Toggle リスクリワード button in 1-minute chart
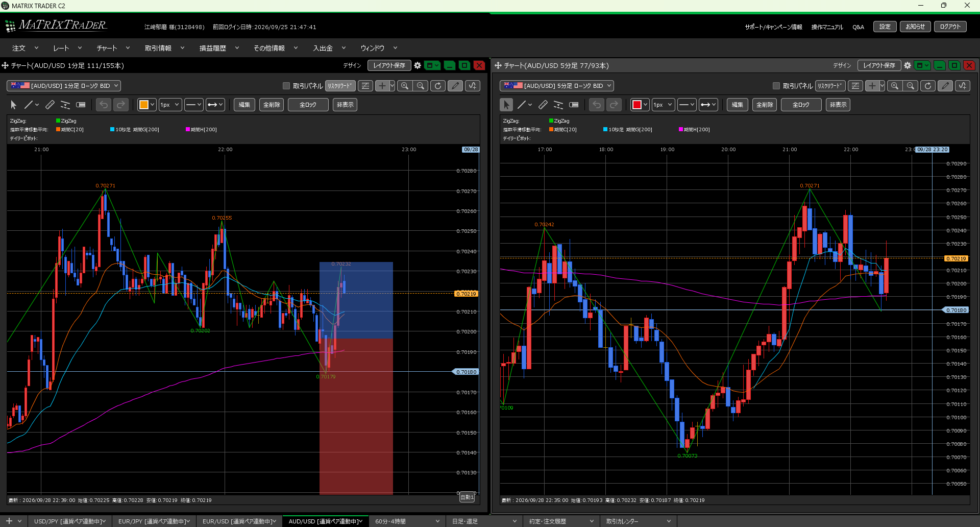The width and height of the screenshot is (980, 527). coord(340,86)
